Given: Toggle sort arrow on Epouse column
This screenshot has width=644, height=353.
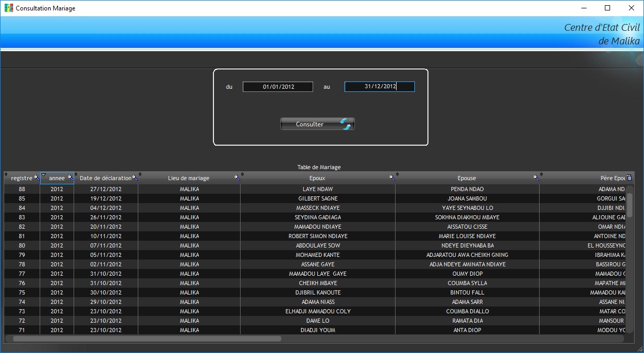Looking at the screenshot, I should click(x=397, y=174).
